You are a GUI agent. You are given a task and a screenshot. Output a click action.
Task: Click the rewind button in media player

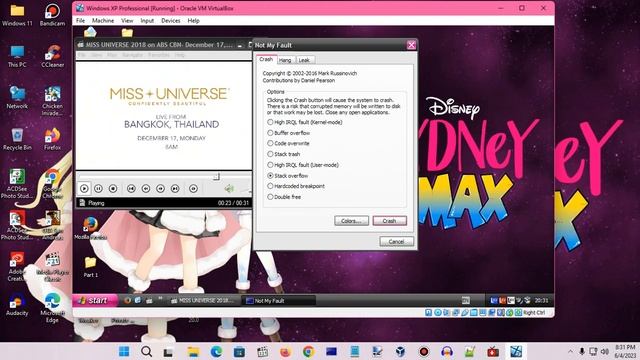[146, 189]
